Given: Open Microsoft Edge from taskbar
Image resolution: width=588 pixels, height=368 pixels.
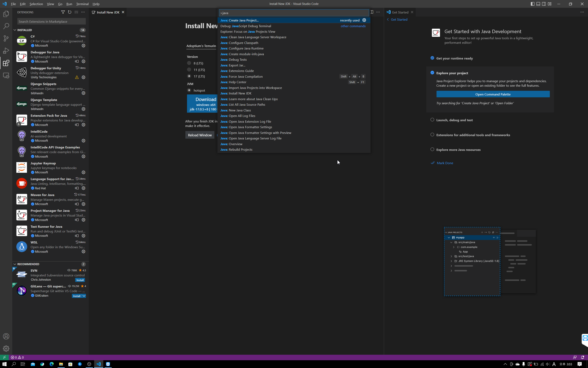Looking at the screenshot, I should (51, 364).
